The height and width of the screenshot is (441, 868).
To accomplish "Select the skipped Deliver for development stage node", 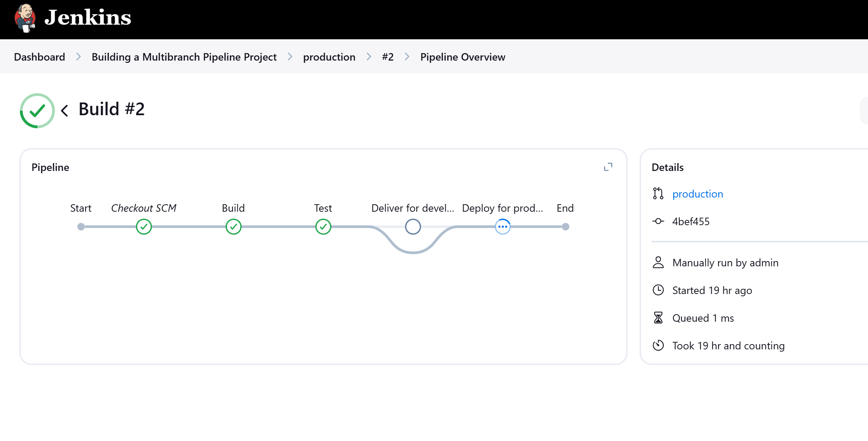I will 413,227.
